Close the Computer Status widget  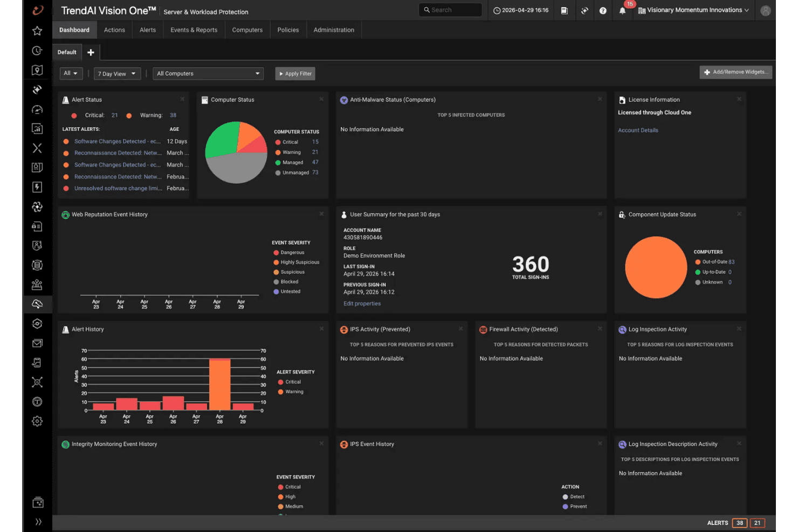click(x=321, y=99)
